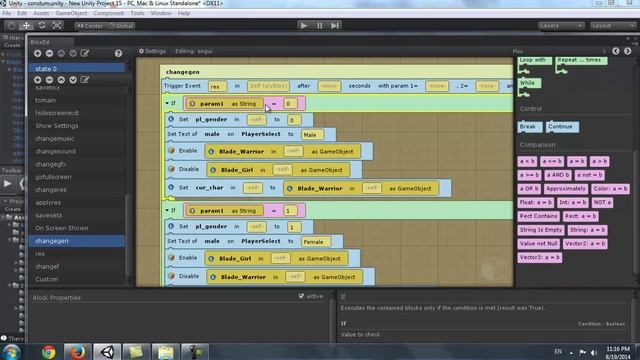Move event up with arrow icon below state 0
This screenshot has width=640, height=360.
click(x=61, y=80)
